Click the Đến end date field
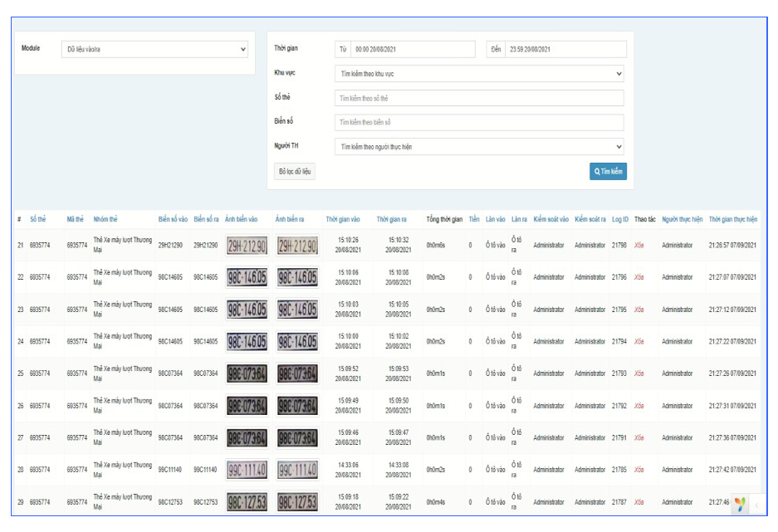Screen dimensions: 778x532 point(555,49)
